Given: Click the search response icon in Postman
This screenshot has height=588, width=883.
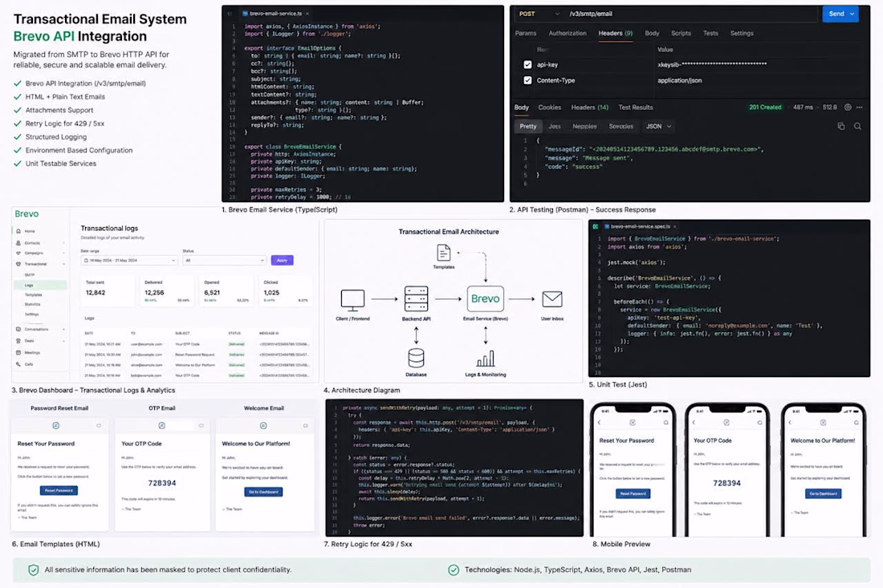Looking at the screenshot, I should [857, 127].
